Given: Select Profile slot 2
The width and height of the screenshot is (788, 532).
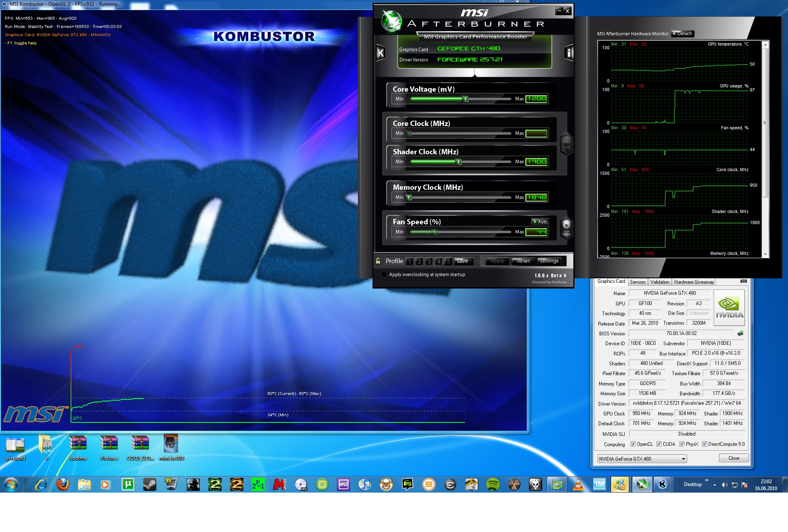Looking at the screenshot, I should (419, 261).
